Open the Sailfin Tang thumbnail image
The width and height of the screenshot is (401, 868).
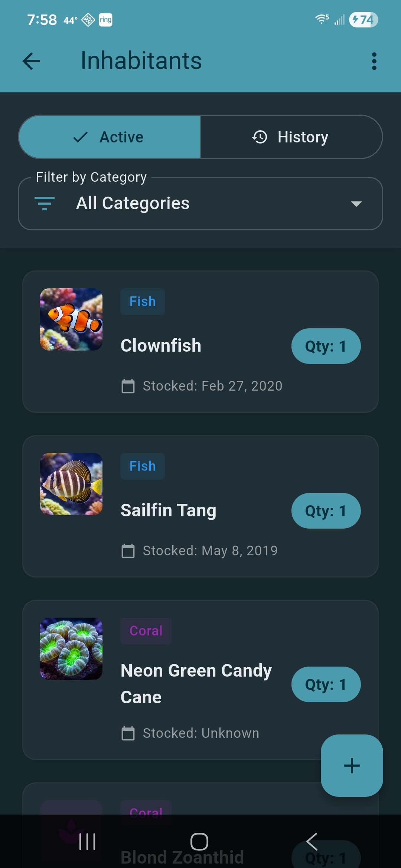coord(71,484)
